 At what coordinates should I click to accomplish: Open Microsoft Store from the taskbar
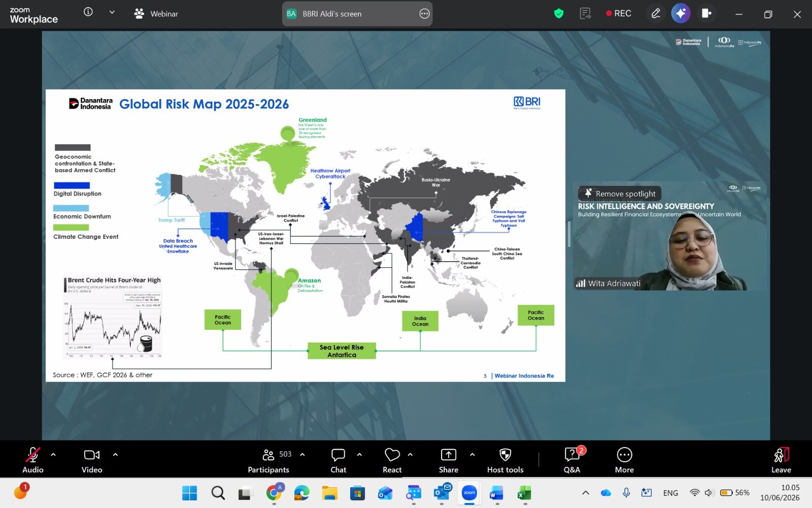pos(357,493)
